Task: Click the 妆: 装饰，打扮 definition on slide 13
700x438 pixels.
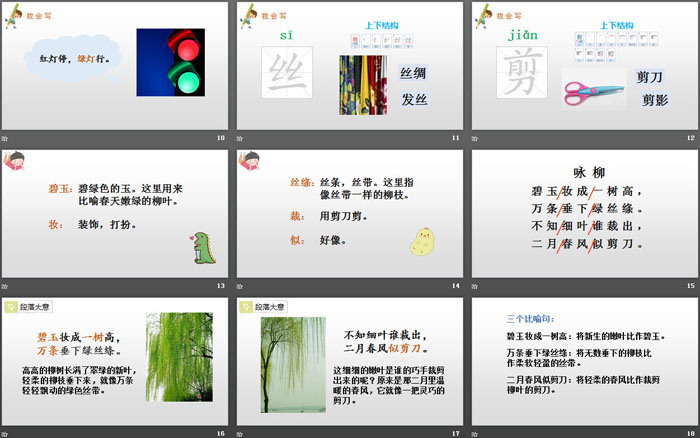Action: coord(93,225)
